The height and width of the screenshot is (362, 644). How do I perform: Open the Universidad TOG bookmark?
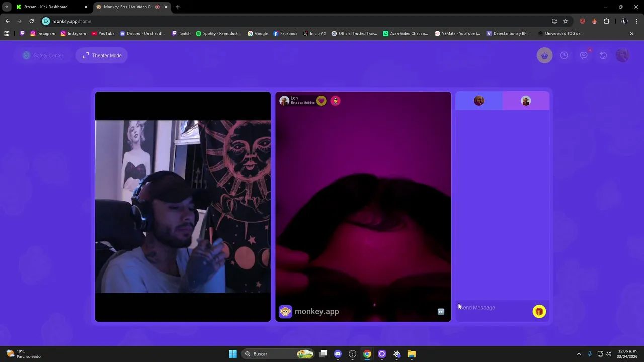[x=560, y=34]
